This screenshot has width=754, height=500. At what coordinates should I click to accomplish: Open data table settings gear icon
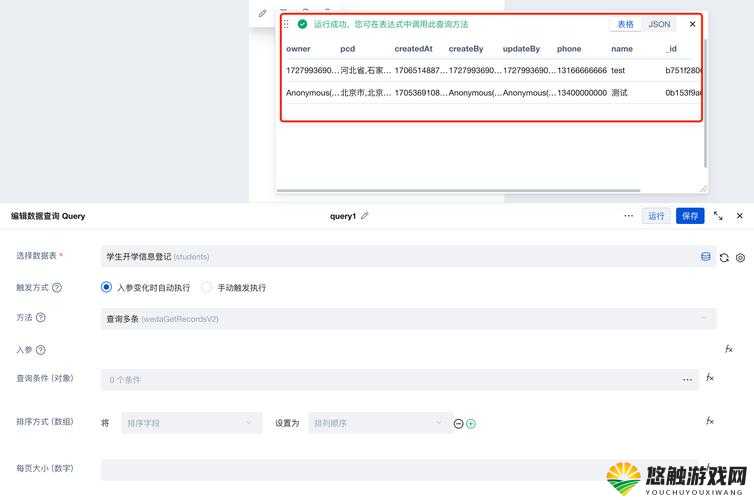pos(741,258)
